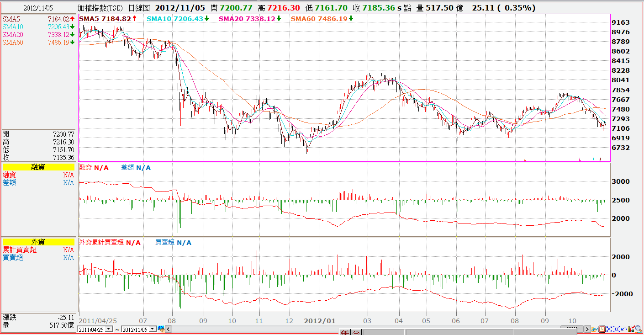Viewport: 644px width, 335px height.
Task: Click the red clock period icon
Action: [x=602, y=330]
